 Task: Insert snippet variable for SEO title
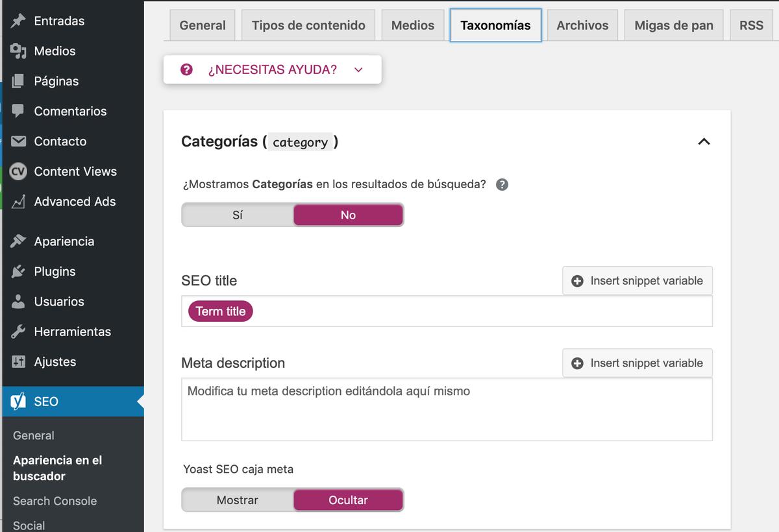tap(637, 281)
